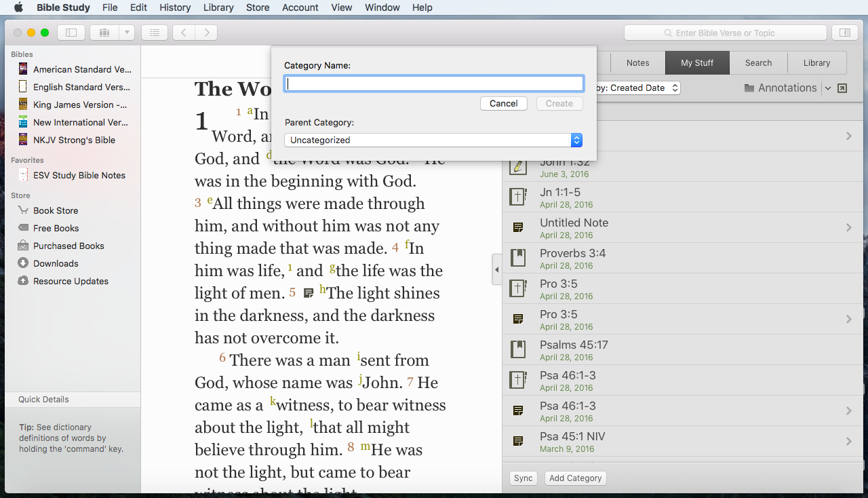868x498 pixels.
Task: Toggle the split view icon beside search field
Action: tap(844, 32)
